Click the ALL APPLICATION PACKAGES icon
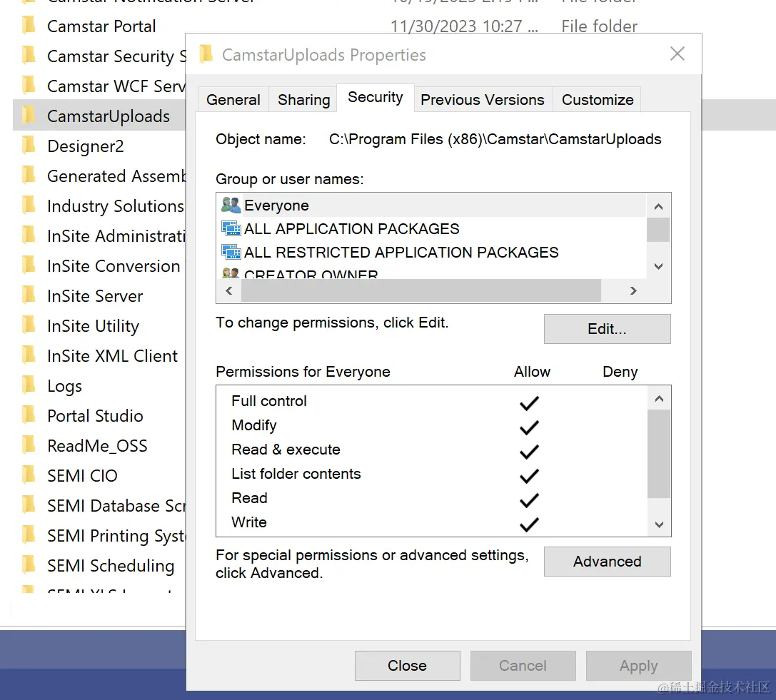776x700 pixels. [x=231, y=228]
